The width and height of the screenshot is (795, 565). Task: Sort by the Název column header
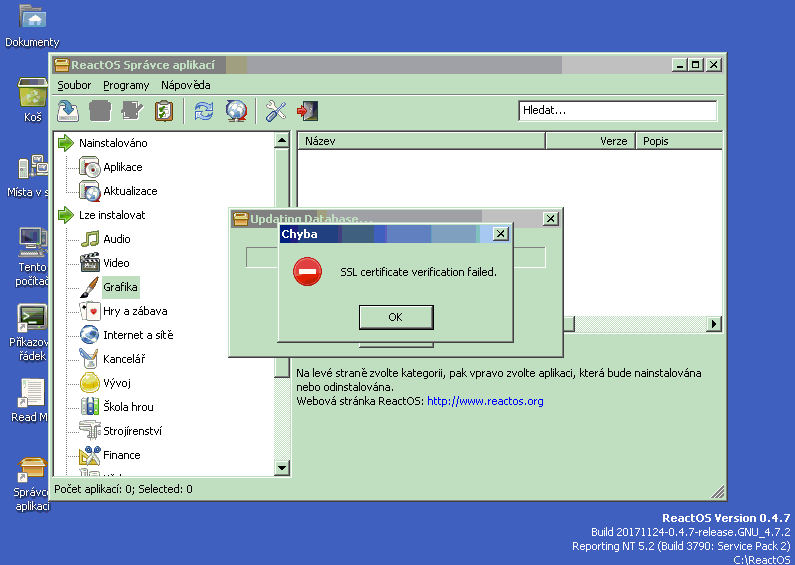pos(421,141)
